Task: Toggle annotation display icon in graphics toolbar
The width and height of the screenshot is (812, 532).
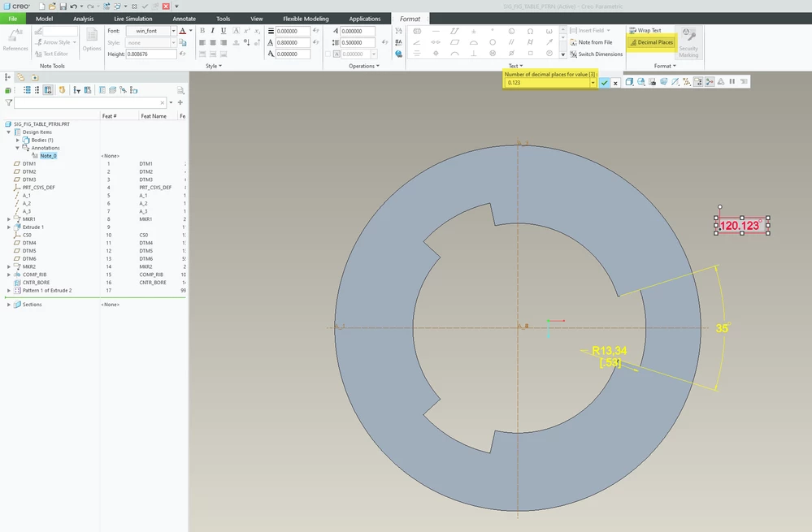Action: tap(698, 82)
